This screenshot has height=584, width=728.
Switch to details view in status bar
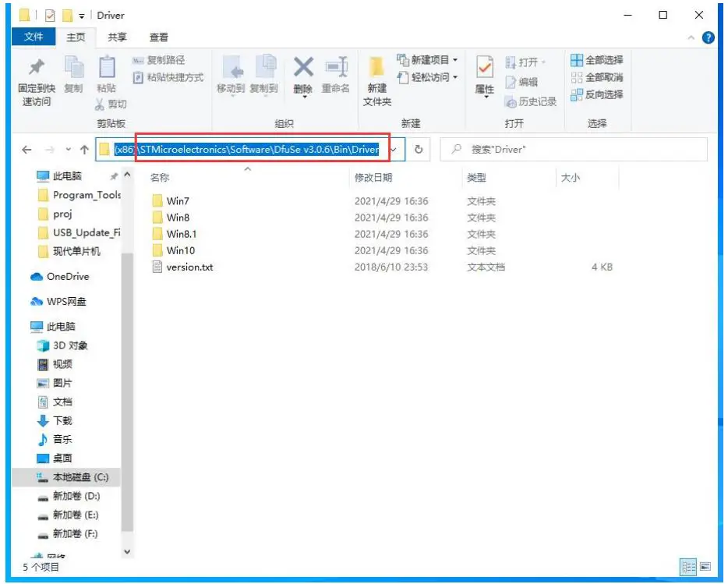click(688, 567)
